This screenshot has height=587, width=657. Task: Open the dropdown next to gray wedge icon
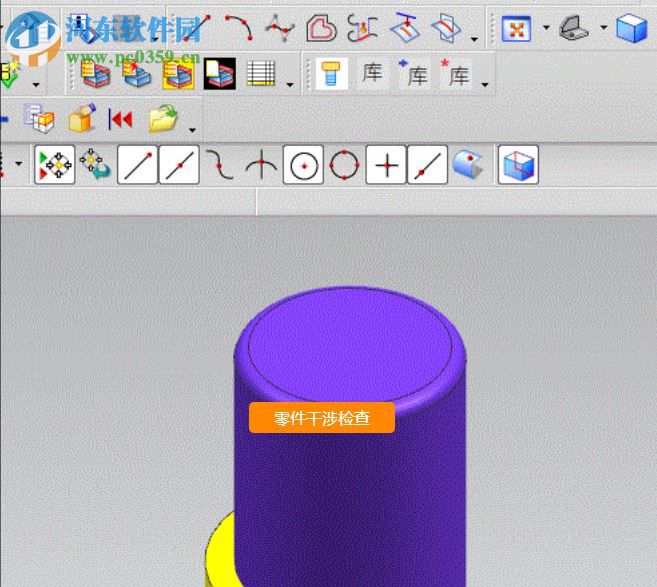point(604,28)
